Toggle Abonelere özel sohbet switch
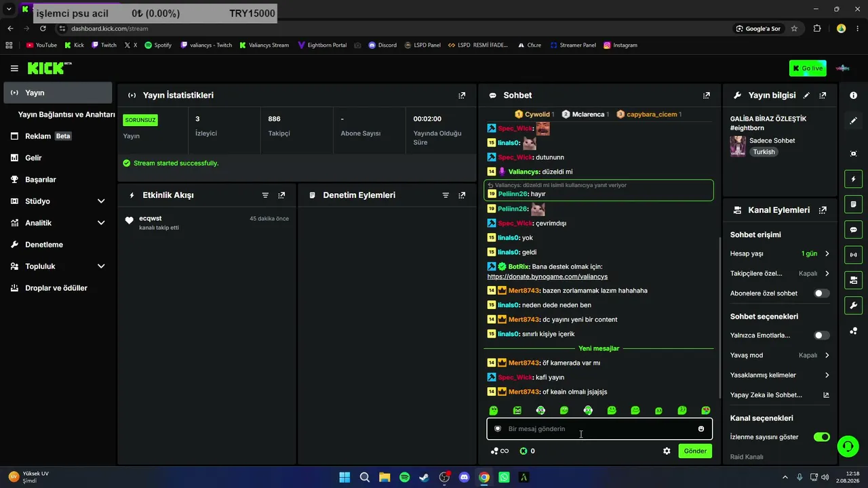Screen dimensions: 868x488 (x=822, y=293)
